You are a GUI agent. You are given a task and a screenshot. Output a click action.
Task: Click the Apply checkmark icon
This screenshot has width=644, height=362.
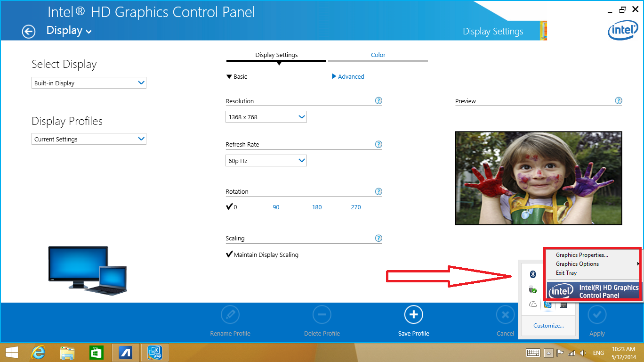(x=597, y=315)
